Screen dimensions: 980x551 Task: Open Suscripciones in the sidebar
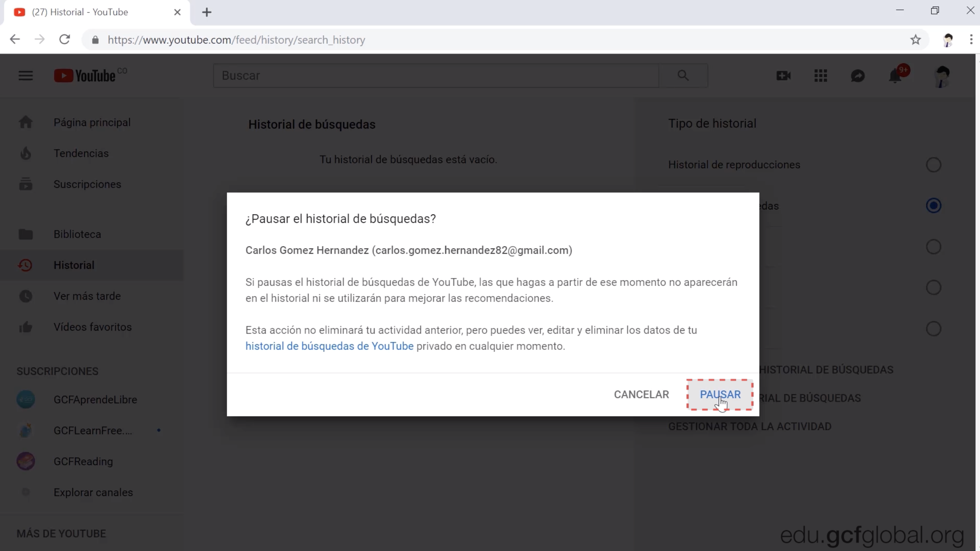point(92,184)
